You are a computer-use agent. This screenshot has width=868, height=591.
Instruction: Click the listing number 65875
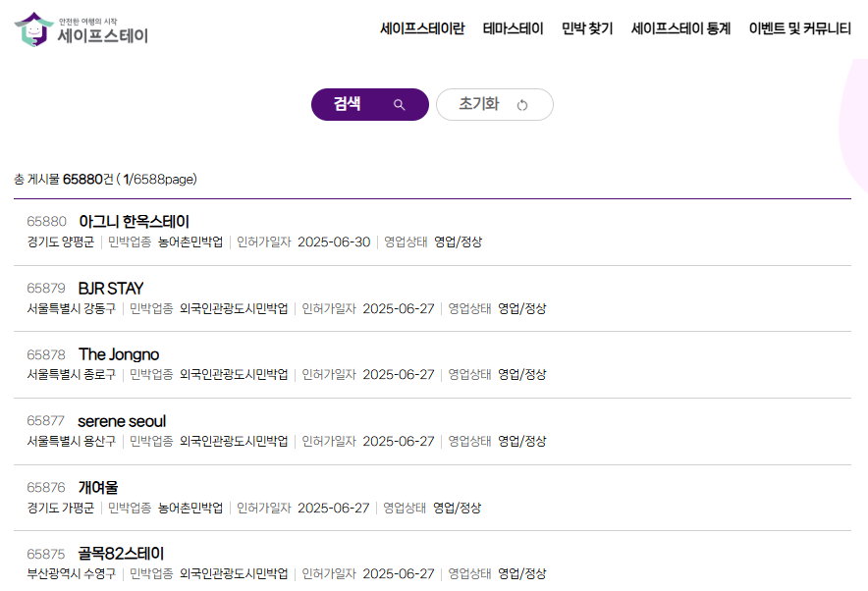[x=46, y=554]
